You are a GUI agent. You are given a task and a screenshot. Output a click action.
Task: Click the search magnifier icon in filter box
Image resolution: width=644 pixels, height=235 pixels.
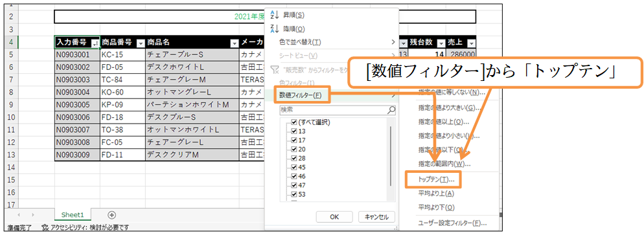click(x=391, y=110)
